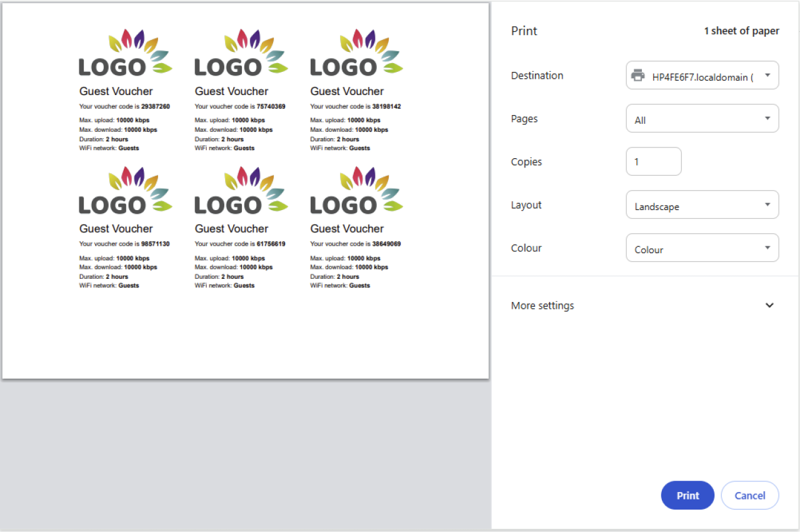The image size is (800, 532).
Task: Click the logo above voucher code 61756619
Action: pyautogui.click(x=241, y=191)
